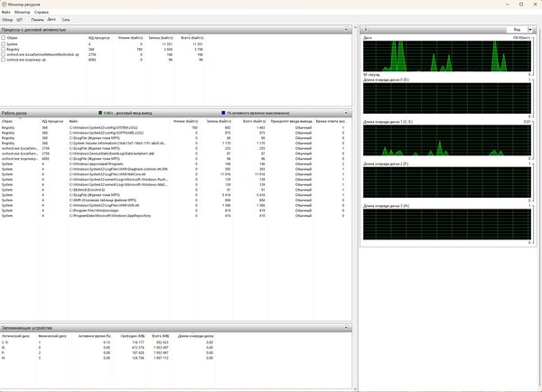
Task: Collapse the graph pane with the arrow button
Action: tap(365, 30)
